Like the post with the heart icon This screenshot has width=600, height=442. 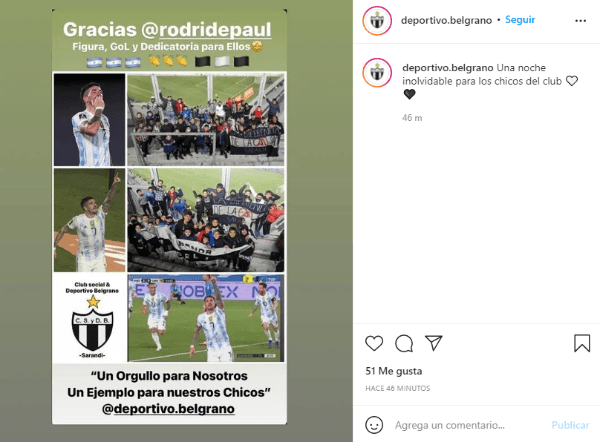(374, 343)
